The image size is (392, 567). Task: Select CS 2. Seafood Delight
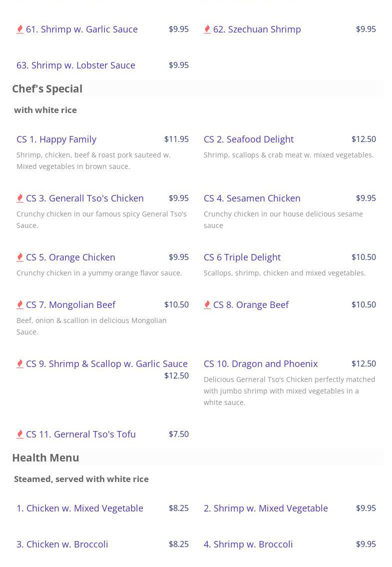[249, 139]
